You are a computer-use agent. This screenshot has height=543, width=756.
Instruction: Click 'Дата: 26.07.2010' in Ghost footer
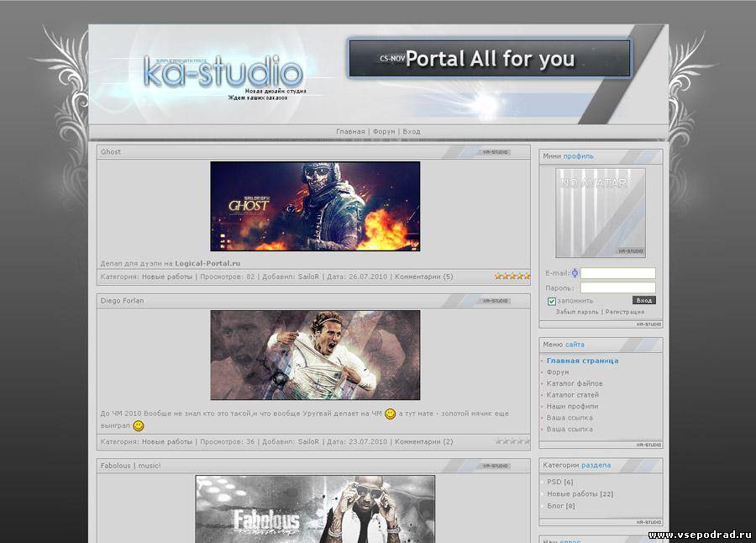[357, 277]
